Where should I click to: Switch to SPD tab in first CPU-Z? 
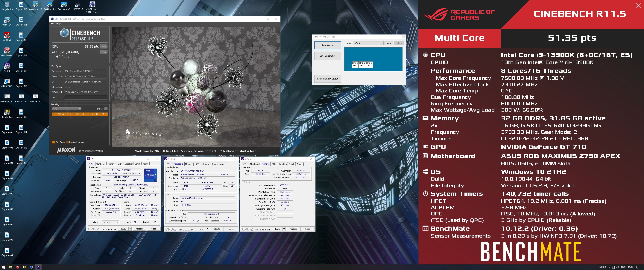coord(120,164)
